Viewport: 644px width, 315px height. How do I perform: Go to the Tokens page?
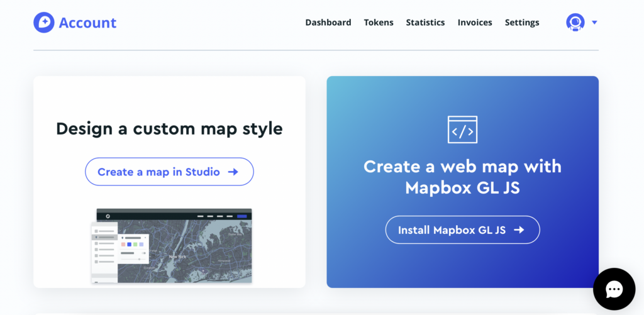point(379,23)
